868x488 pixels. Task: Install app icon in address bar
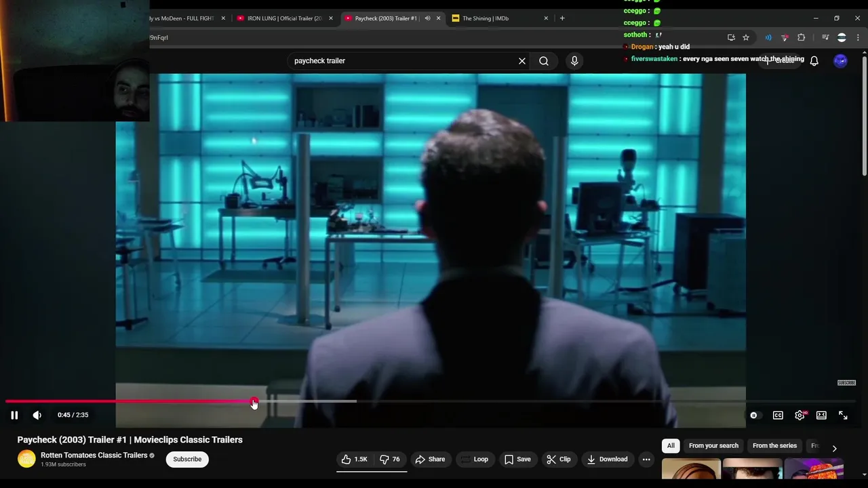point(731,38)
